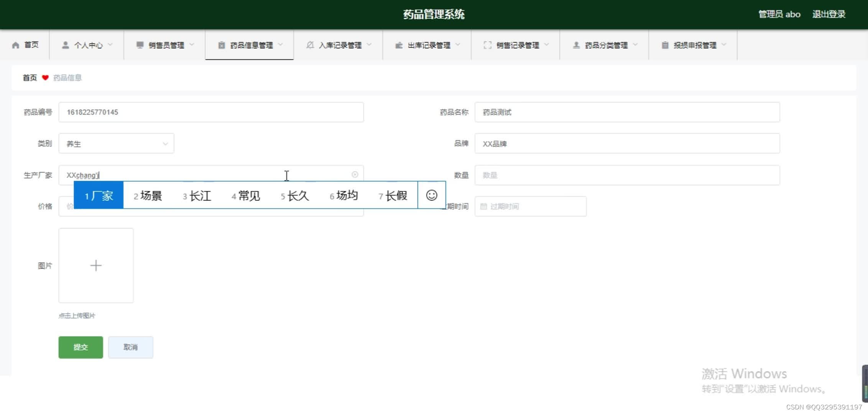The image size is (868, 414).
Task: Select IME candidate 3 长江
Action: [x=197, y=195]
